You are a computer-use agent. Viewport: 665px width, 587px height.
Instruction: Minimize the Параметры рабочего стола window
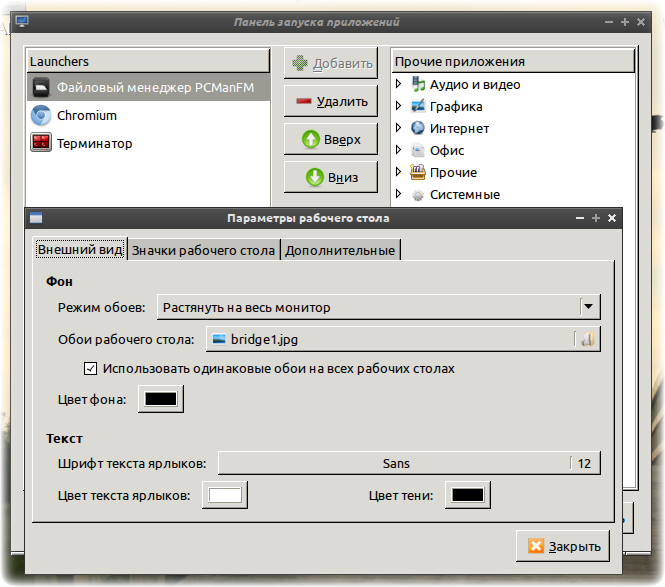[580, 218]
